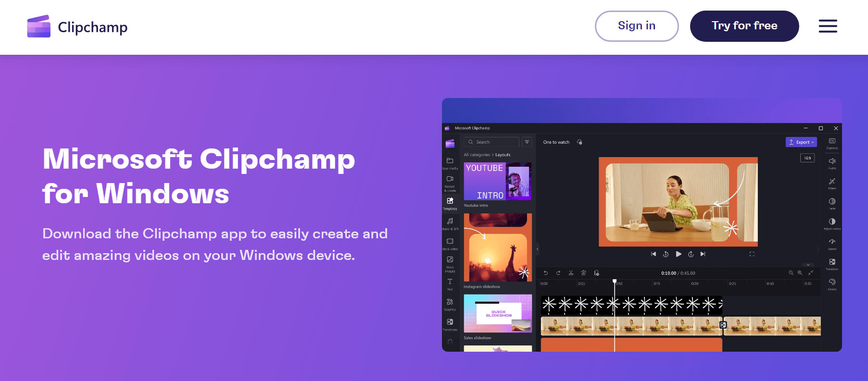868x381 pixels.
Task: Collapse the templates side panel
Action: pos(538,249)
